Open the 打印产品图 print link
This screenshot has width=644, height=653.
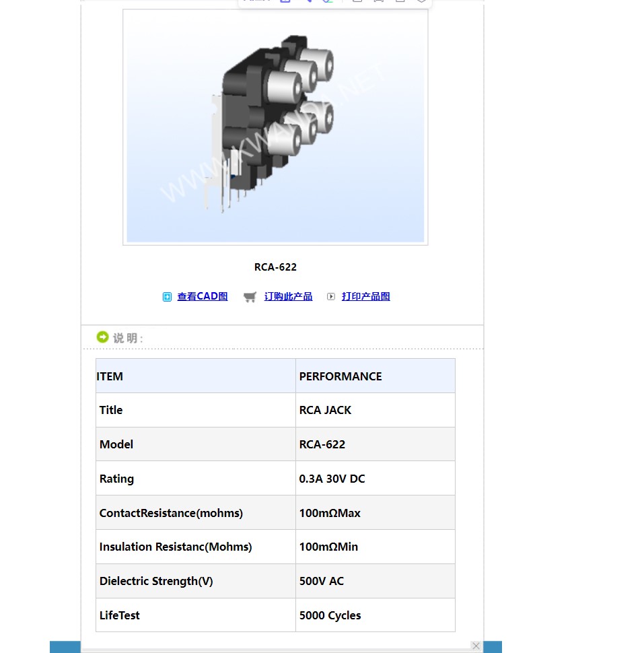point(365,296)
